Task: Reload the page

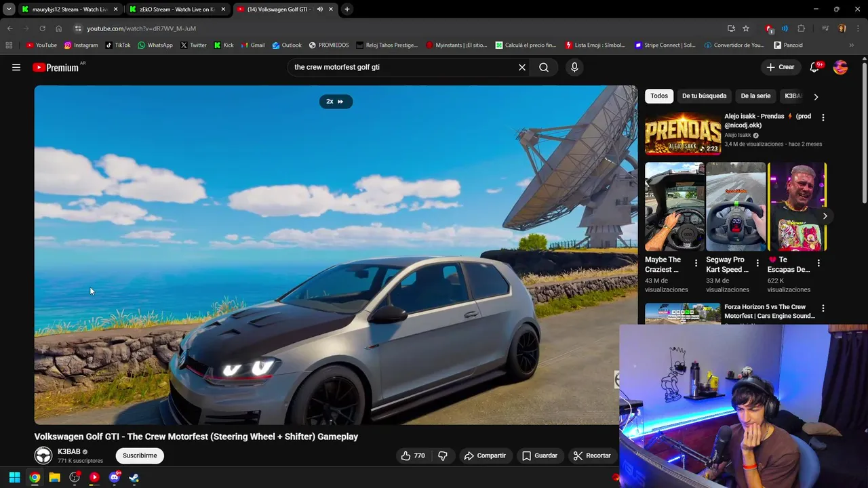Action: coord(42,28)
